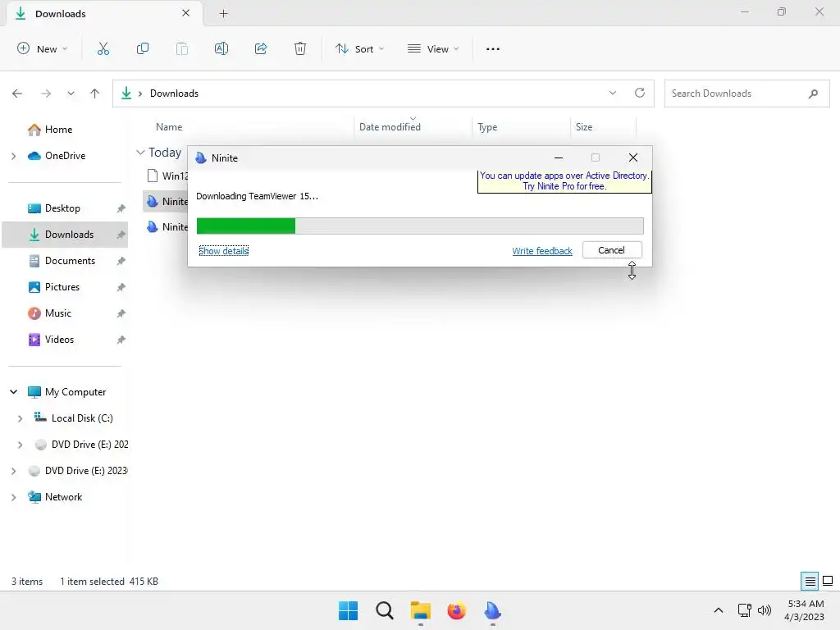Collapse the Today group

pos(140,153)
